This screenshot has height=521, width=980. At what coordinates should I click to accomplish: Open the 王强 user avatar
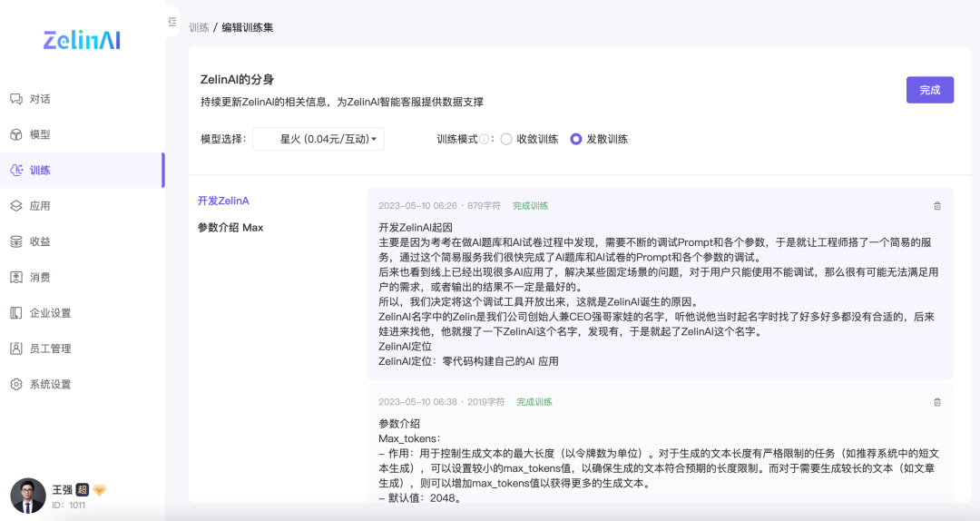[28, 496]
